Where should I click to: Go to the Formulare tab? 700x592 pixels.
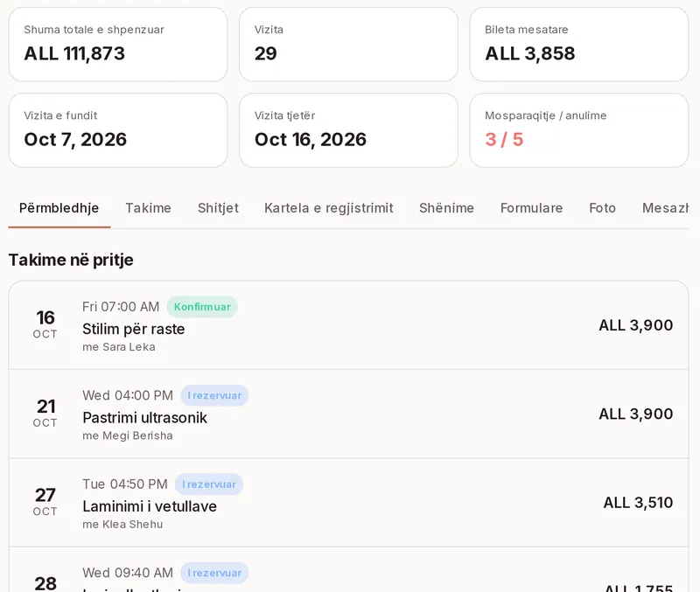531,208
